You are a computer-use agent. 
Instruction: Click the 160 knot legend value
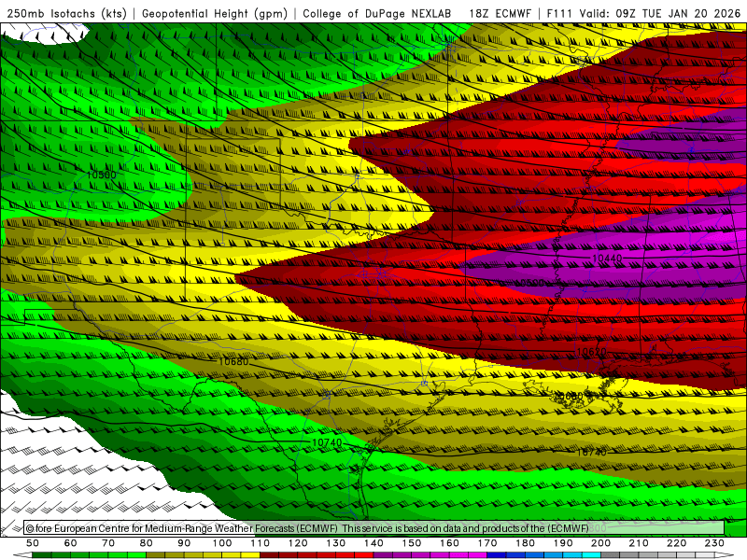449,543
